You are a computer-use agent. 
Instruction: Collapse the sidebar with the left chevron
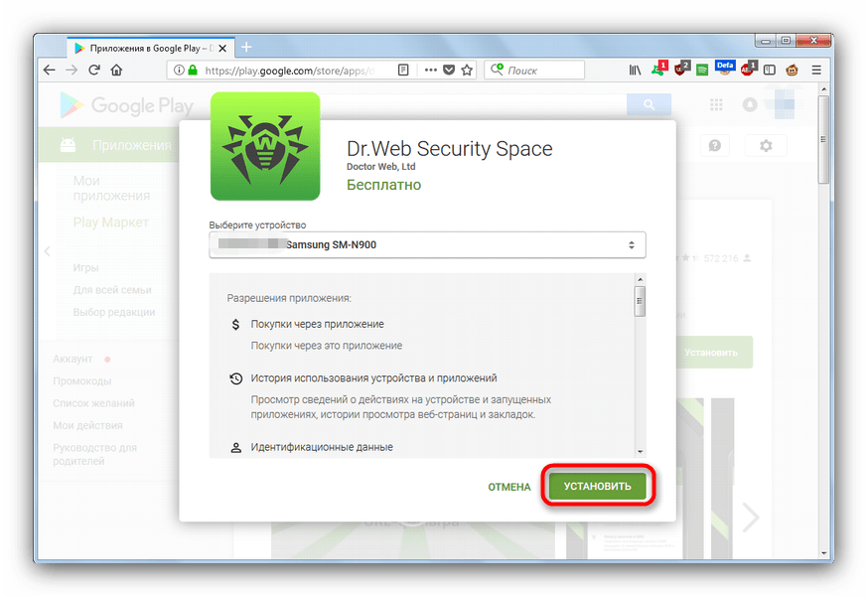point(48,251)
